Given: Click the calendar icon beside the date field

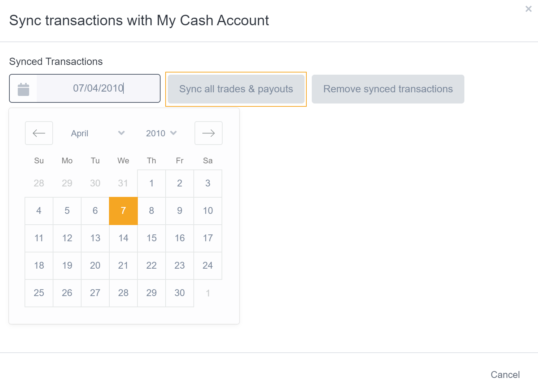Looking at the screenshot, I should pos(23,88).
